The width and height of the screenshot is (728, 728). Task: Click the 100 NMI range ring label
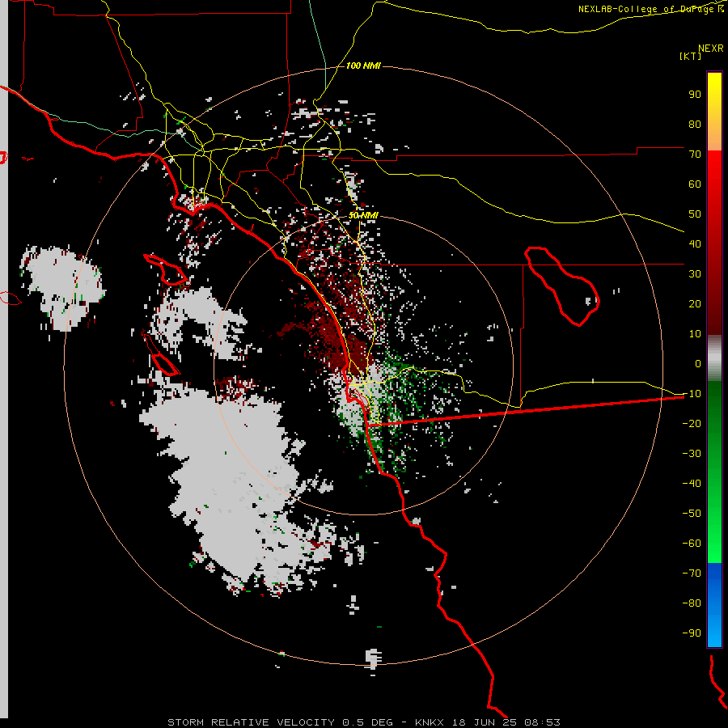363,66
